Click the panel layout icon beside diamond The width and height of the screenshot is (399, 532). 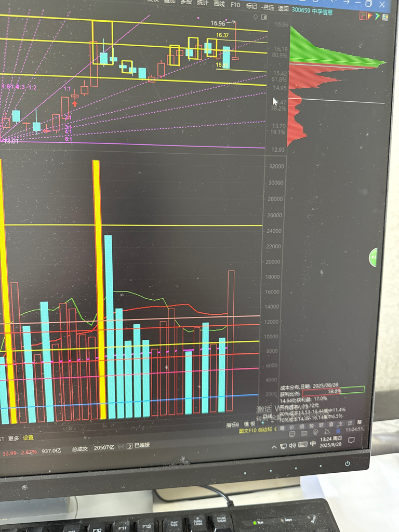[264, 17]
